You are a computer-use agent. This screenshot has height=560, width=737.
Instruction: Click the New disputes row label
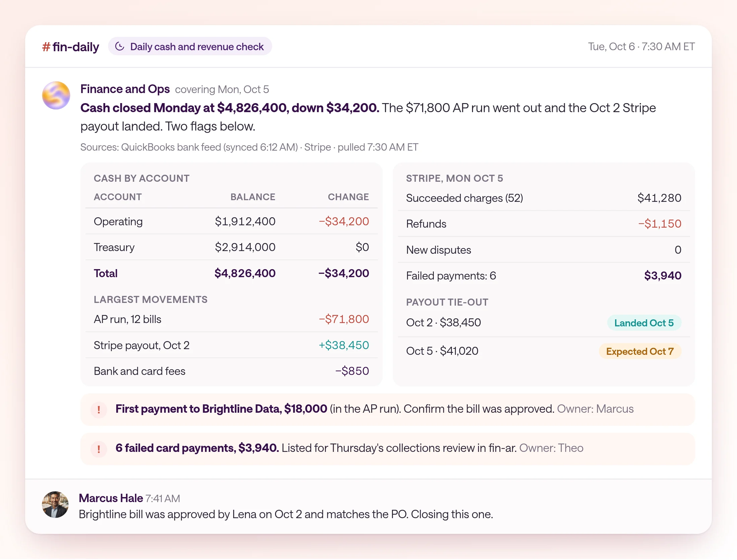point(439,250)
